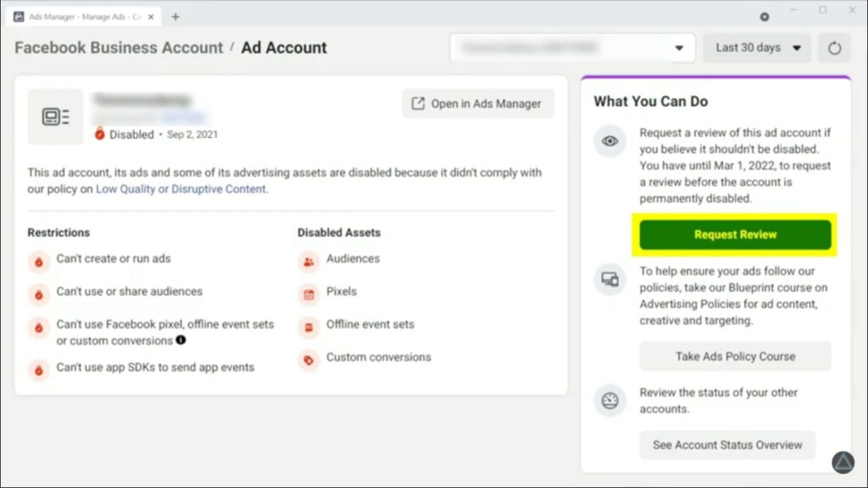This screenshot has height=488, width=868.
Task: Click the ad account thumbnail icon
Action: point(56,117)
